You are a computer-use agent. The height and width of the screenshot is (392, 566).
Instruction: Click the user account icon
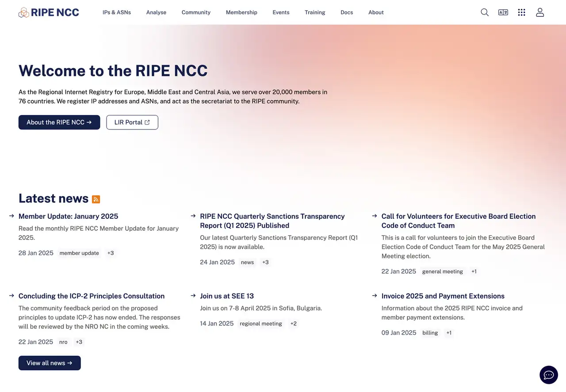(x=540, y=12)
